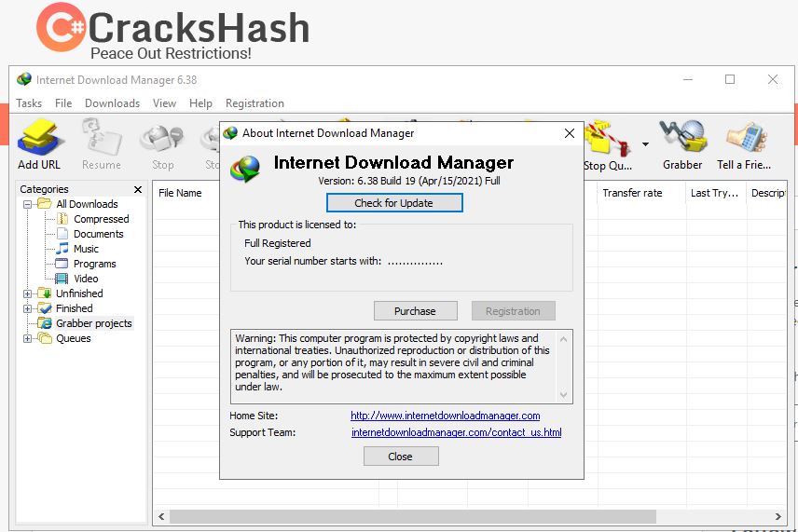Click the horizontal scrollbar right arrow
Screen dimensions: 798x532
point(778,517)
